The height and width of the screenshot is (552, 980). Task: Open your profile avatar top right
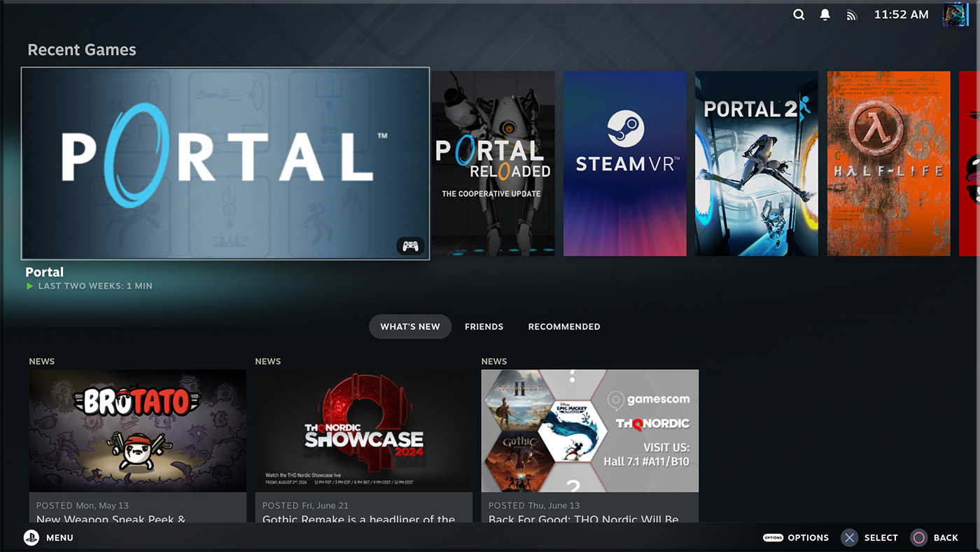tap(955, 14)
